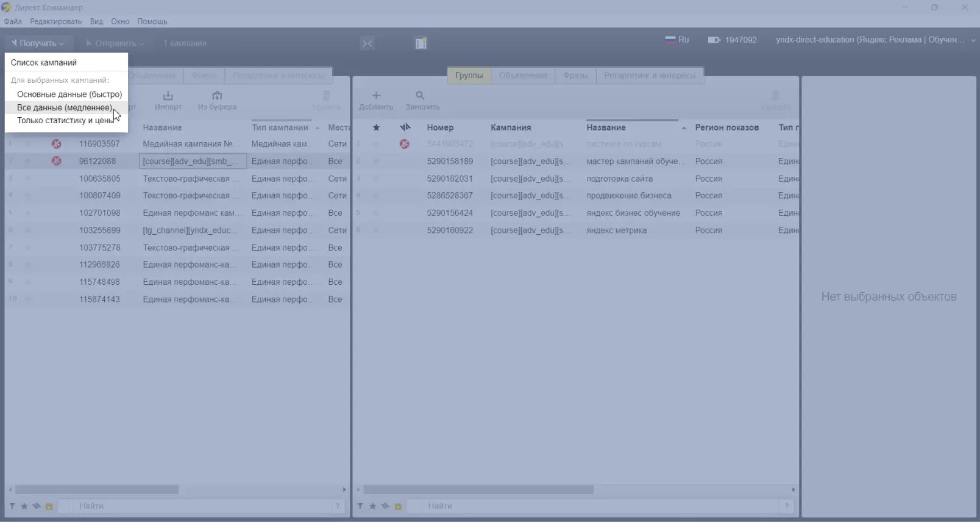Click error status icon for campaign 116903597

[x=56, y=144]
